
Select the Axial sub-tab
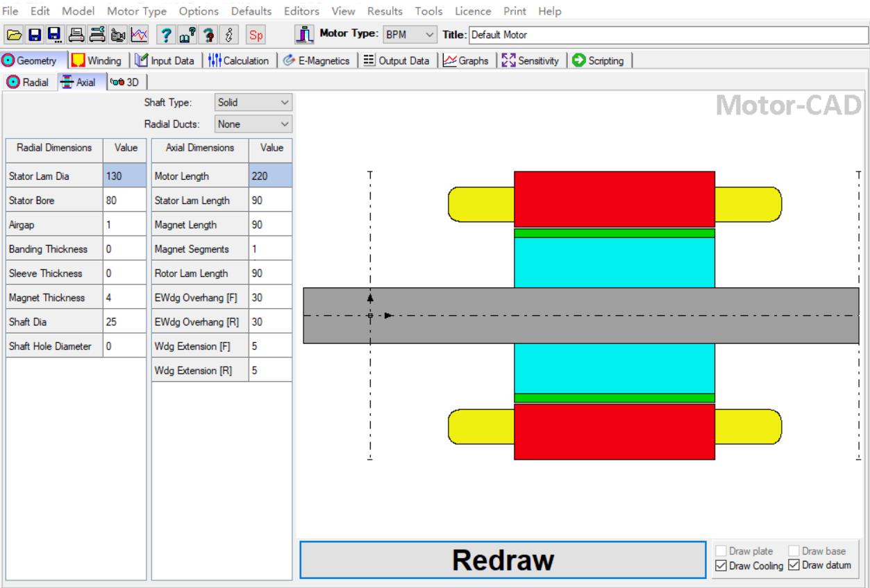(81, 82)
